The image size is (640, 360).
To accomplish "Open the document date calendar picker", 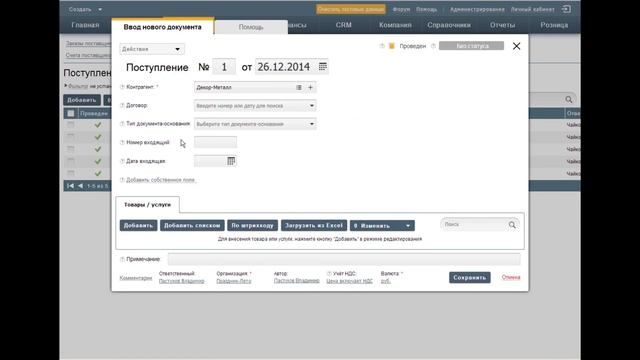I will pos(322,67).
